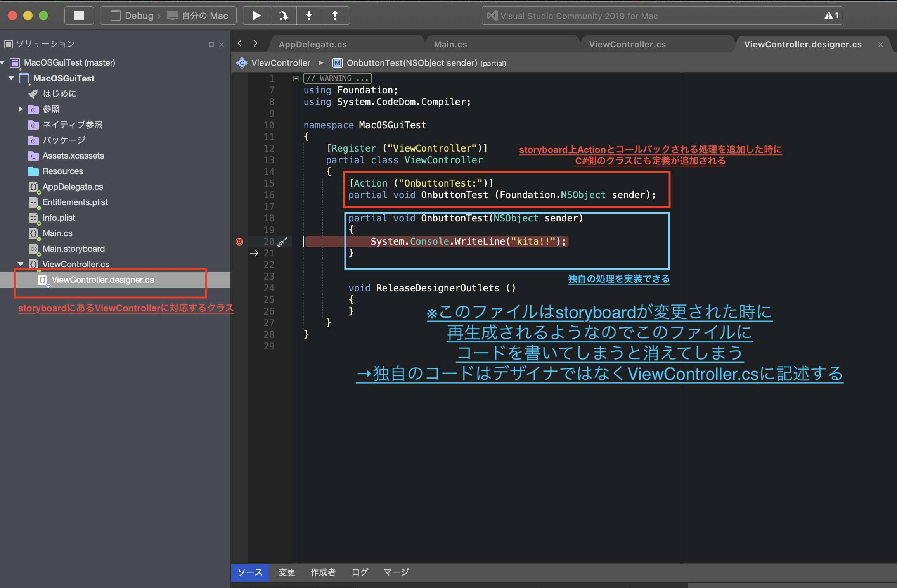897x588 pixels.
Task: Click the Step Over debugger icon
Action: (x=284, y=16)
